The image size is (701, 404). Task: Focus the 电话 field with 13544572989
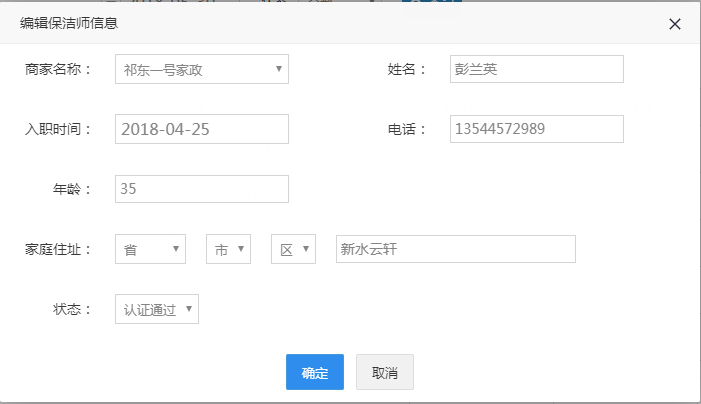click(x=536, y=129)
